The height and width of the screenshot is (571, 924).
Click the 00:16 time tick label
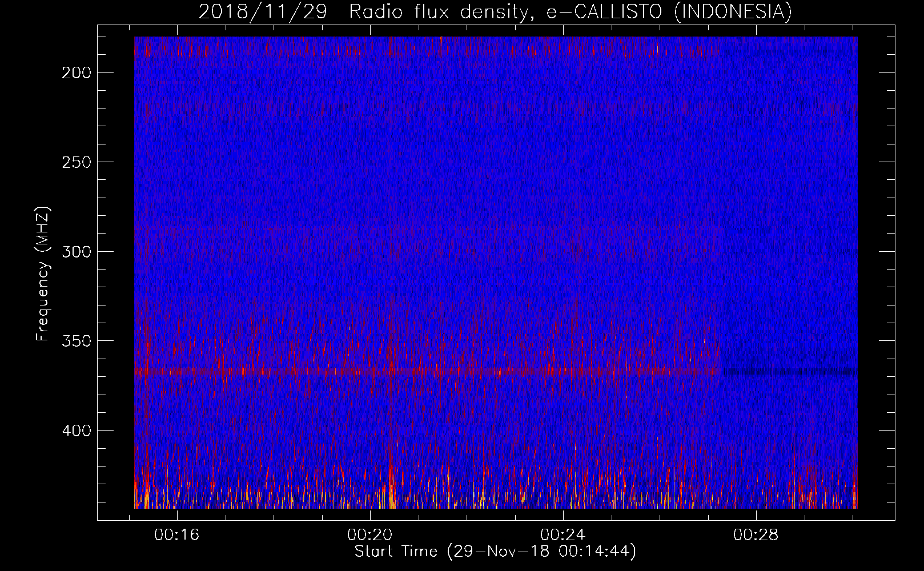coord(177,535)
